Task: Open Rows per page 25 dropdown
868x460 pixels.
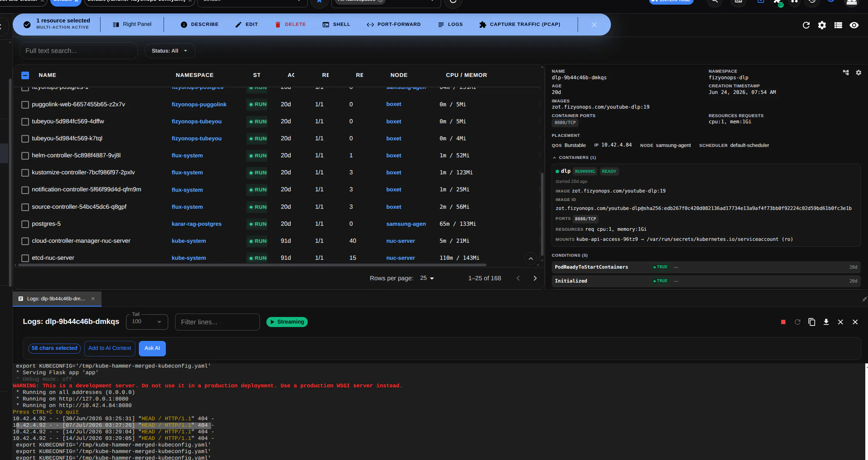Action: coord(427,278)
